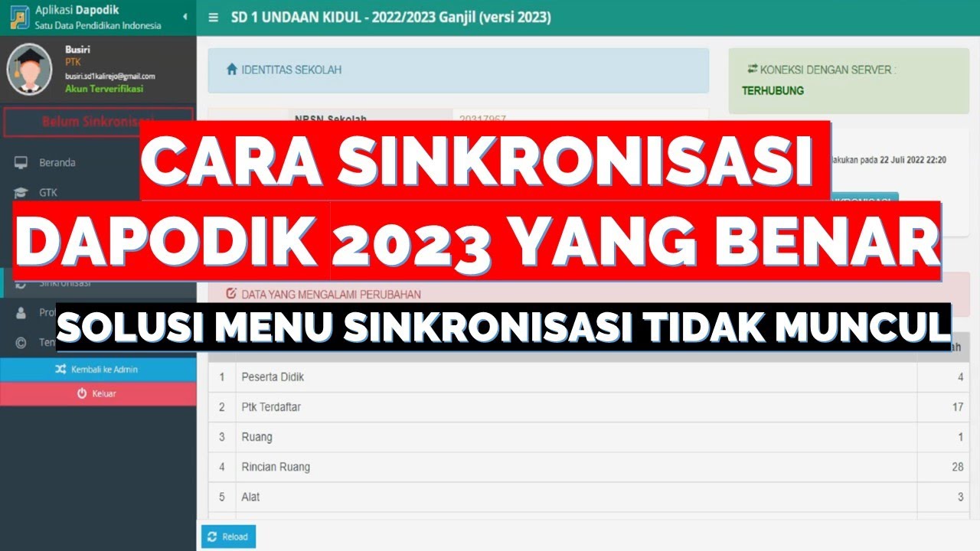Click busiri.sd1kalirejo@gmail.com email text
Viewport: 980px width, 551px height.
coord(110,77)
